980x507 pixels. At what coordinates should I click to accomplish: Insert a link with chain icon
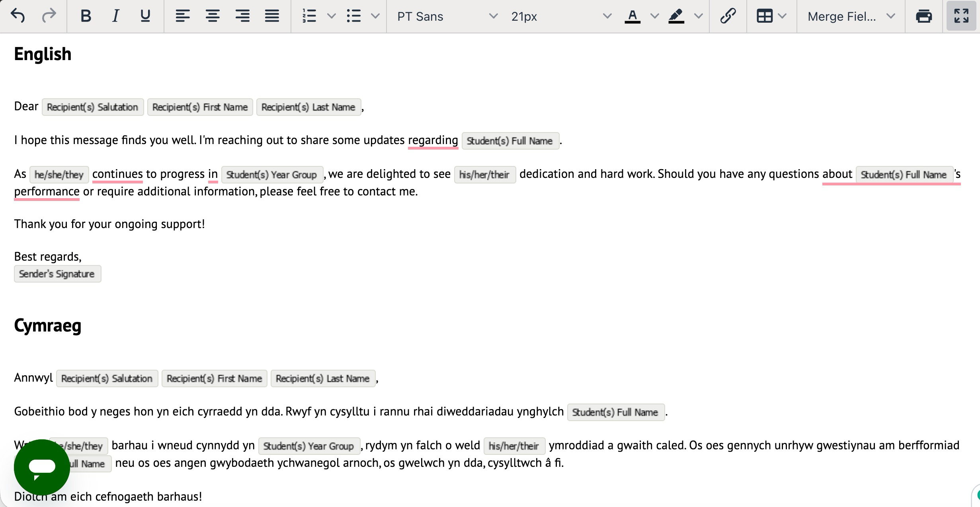point(728,16)
